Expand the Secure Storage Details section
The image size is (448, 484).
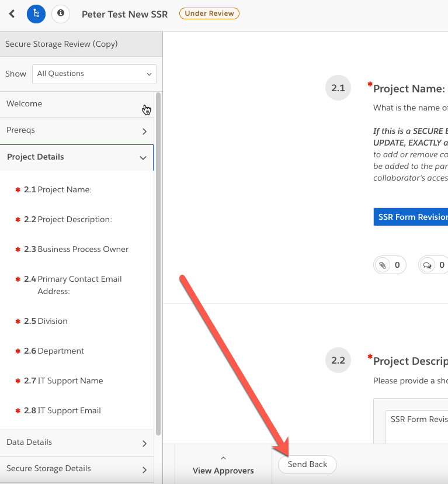point(77,469)
